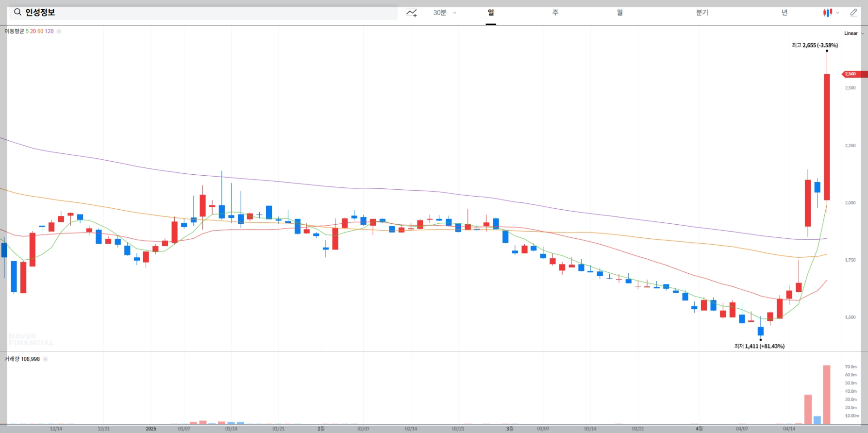
Task: Click the 1,500 price axis label
Action: [850, 317]
